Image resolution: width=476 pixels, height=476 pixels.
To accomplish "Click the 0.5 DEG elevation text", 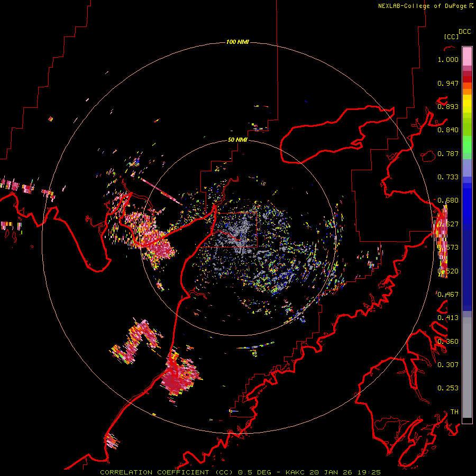I will 255,472.
